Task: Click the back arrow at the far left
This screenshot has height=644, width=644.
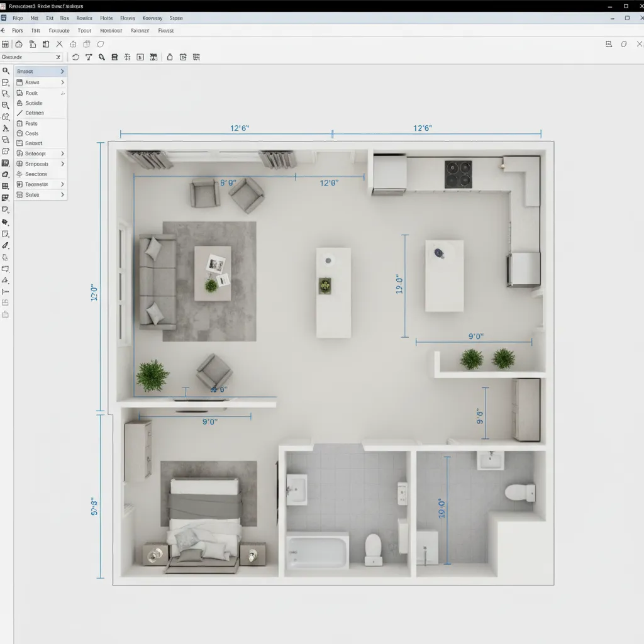Action: [x=4, y=30]
